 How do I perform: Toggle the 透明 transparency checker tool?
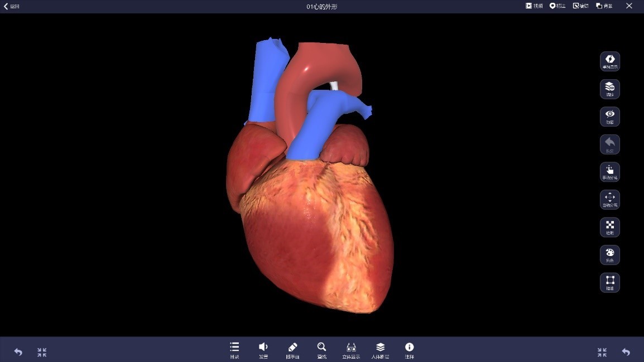coord(610,227)
